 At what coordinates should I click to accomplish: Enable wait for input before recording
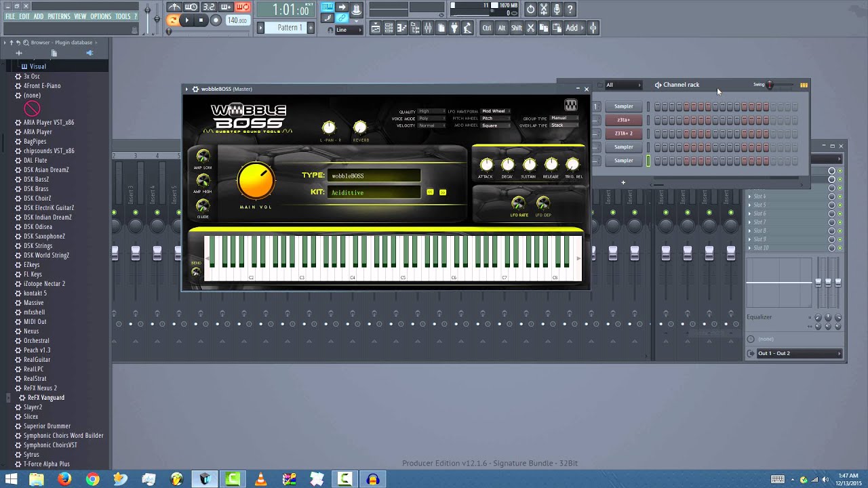tap(191, 7)
